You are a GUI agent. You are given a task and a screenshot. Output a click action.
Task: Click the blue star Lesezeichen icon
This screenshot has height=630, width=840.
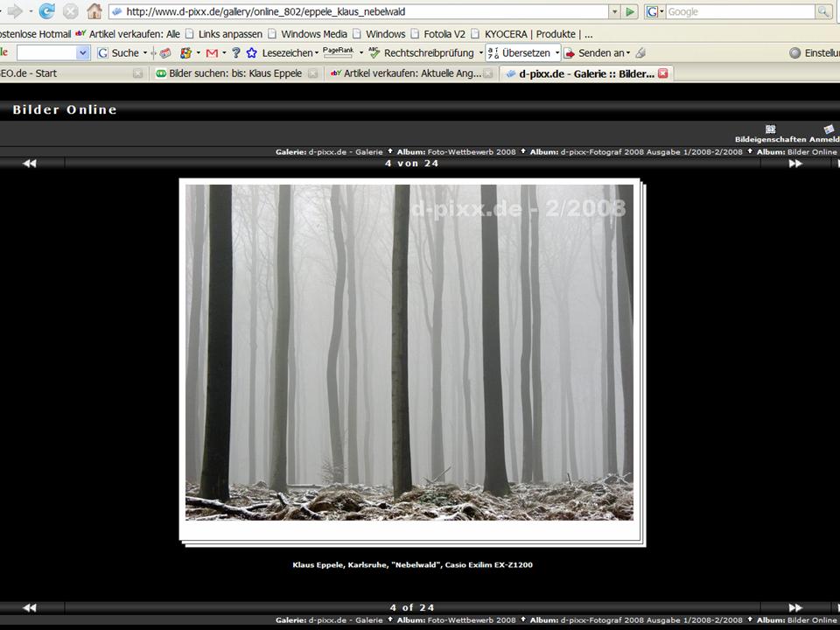(x=252, y=52)
